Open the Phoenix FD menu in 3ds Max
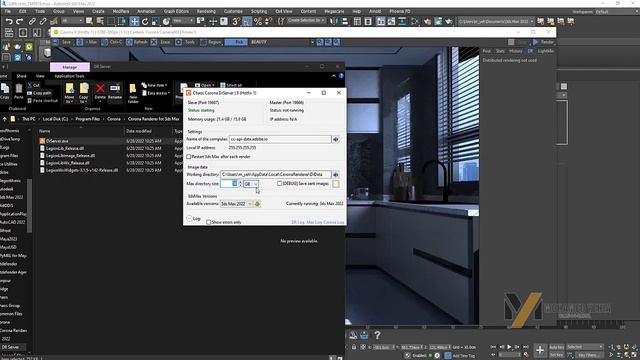This screenshot has width=640, height=360. click(x=400, y=11)
